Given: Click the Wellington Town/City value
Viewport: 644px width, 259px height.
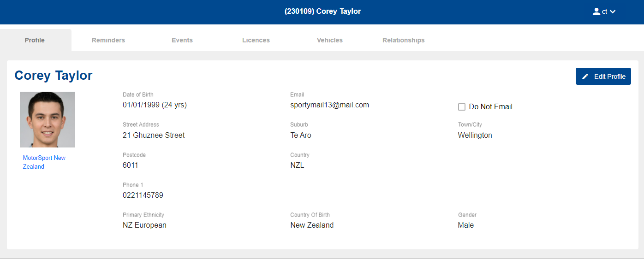Looking at the screenshot, I should click(475, 135).
